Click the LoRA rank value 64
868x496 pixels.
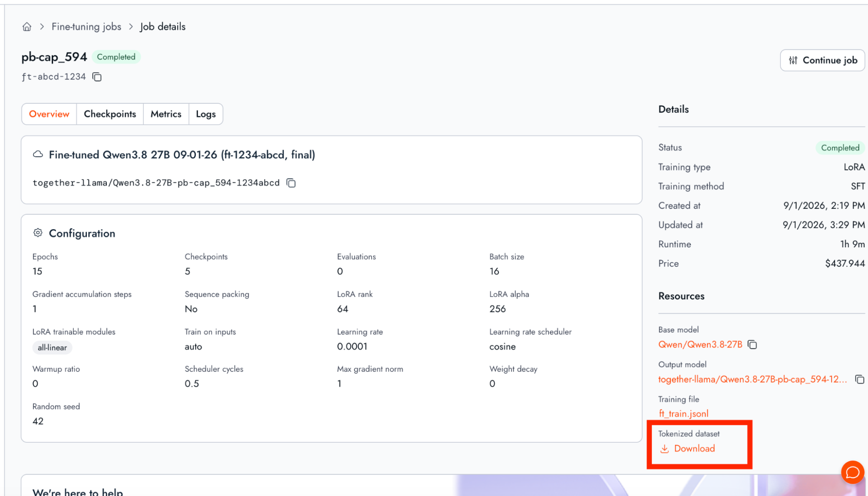point(343,309)
